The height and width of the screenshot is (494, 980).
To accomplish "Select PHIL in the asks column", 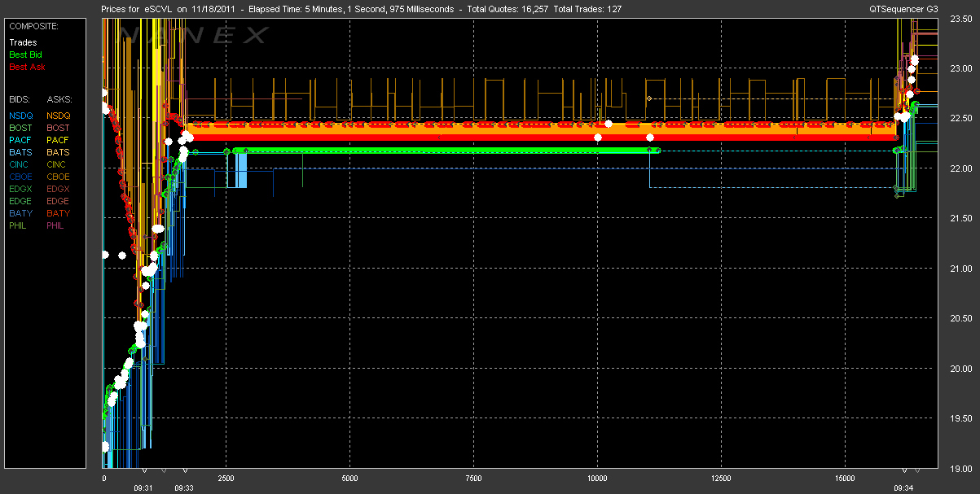I will point(57,225).
